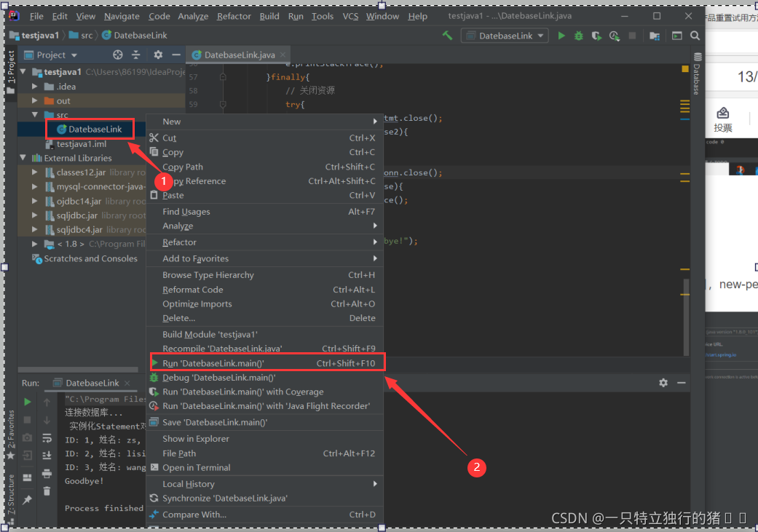Click the Run panel print icon
758x532 pixels.
tap(47, 474)
